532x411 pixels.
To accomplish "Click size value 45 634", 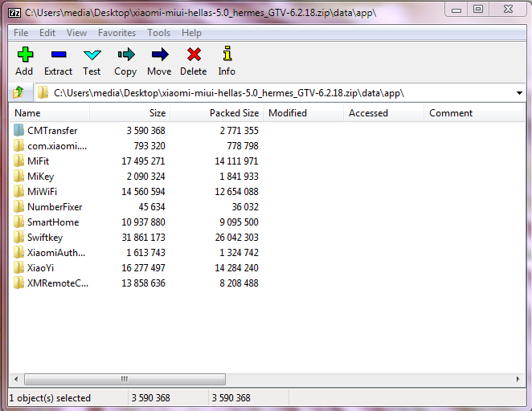I will click(152, 206).
